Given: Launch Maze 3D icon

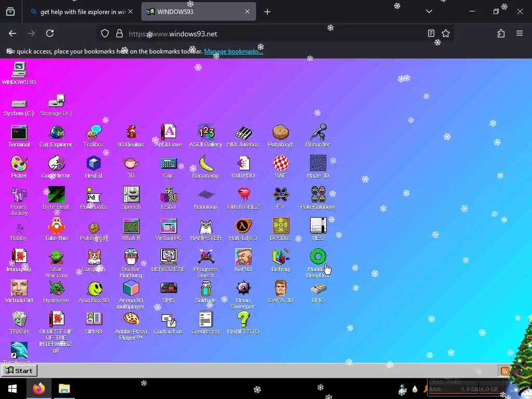Looking at the screenshot, I should [318, 167].
